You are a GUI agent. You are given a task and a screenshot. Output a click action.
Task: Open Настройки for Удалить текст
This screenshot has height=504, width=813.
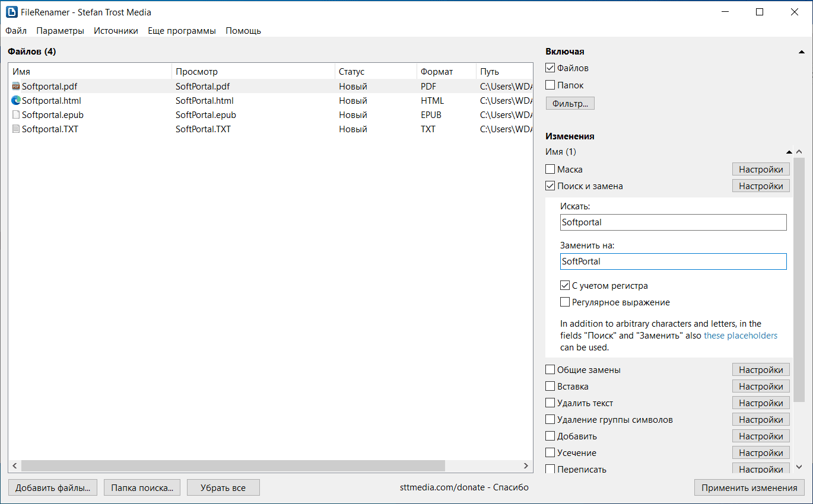pos(761,403)
